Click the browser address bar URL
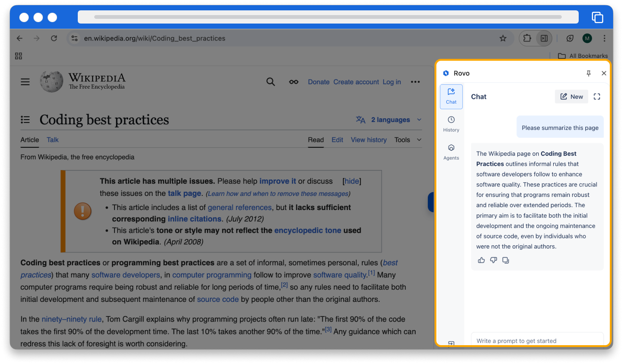The width and height of the screenshot is (623, 364). pyautogui.click(x=155, y=38)
